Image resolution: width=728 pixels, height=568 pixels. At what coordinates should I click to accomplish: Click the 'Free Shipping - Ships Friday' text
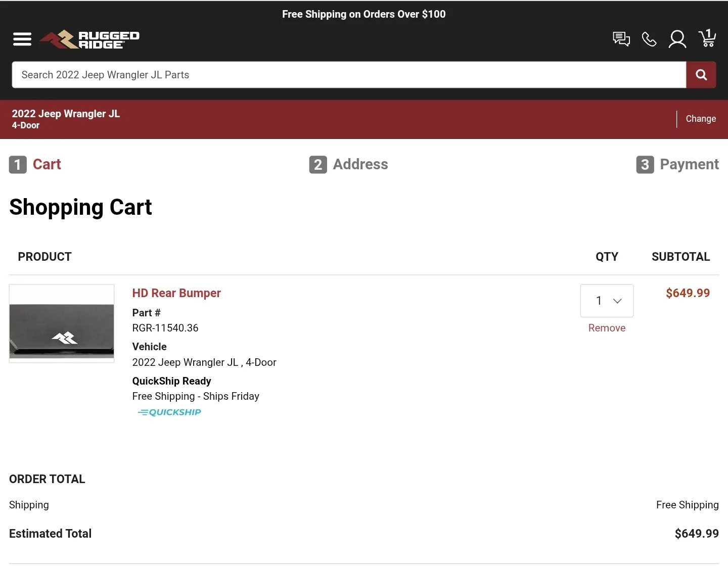196,396
